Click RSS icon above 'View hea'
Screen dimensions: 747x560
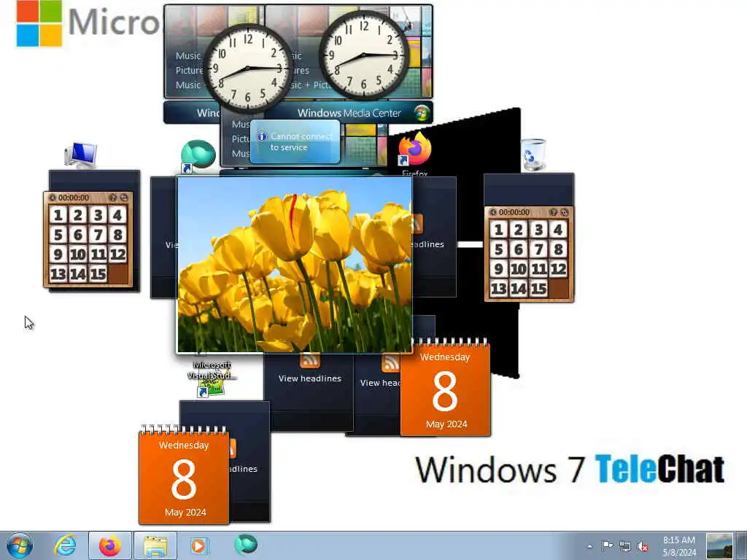pyautogui.click(x=391, y=364)
